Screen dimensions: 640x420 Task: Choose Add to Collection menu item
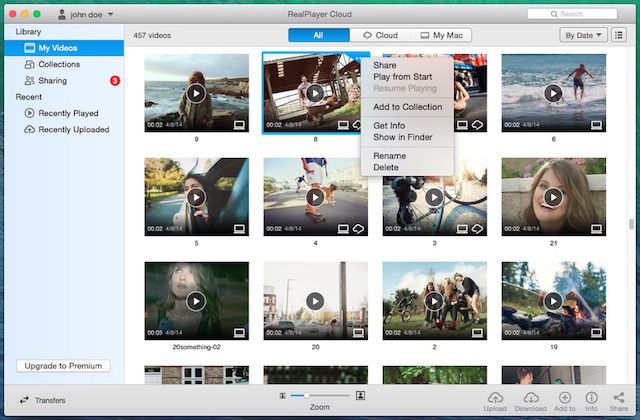[x=407, y=107]
